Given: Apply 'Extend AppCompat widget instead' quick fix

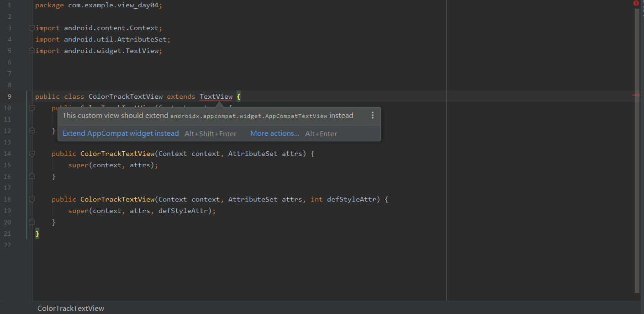Looking at the screenshot, I should (121, 133).
